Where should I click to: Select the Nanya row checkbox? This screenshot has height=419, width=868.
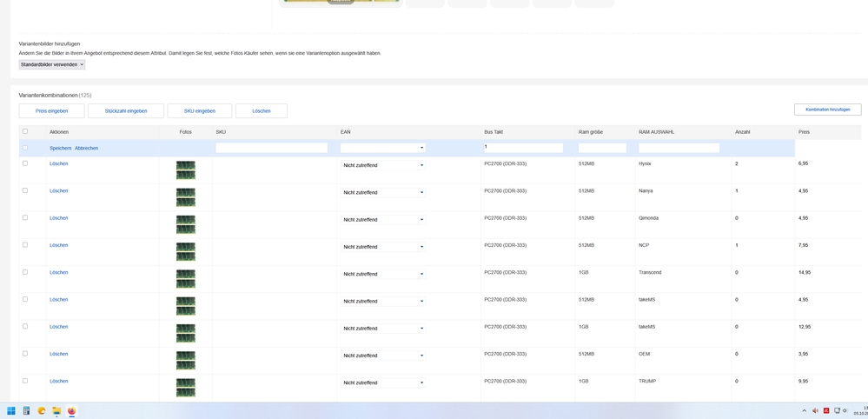[x=25, y=190]
